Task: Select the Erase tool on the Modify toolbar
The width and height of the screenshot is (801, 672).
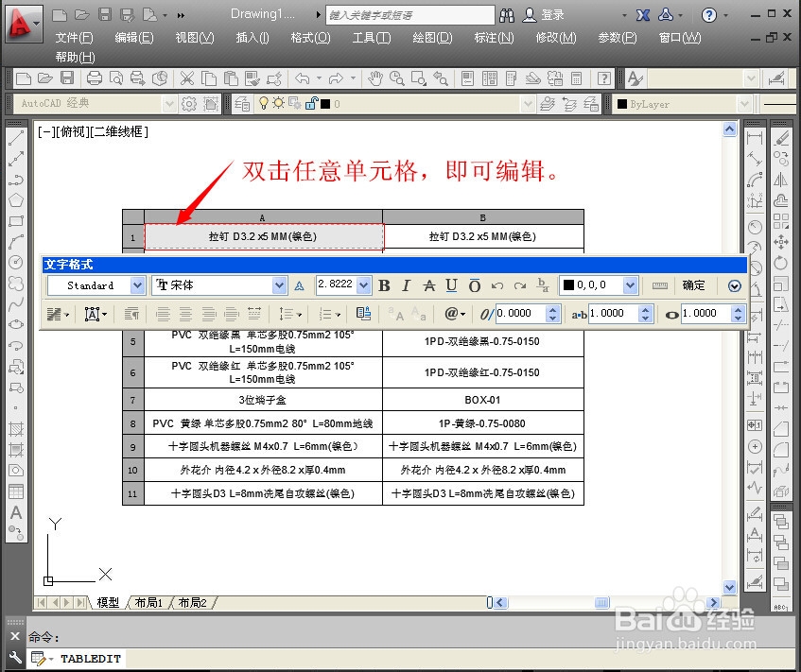Action: [781, 137]
